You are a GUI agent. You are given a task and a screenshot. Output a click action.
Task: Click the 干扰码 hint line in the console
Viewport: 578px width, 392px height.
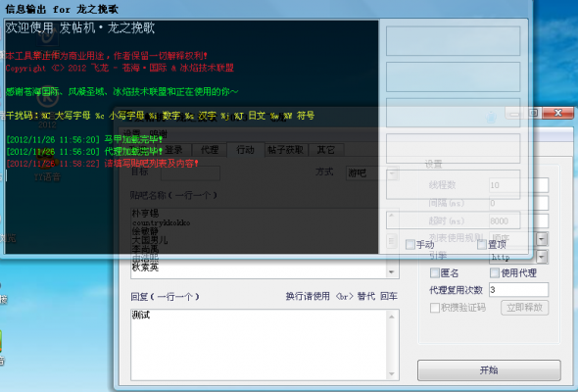(x=160, y=116)
